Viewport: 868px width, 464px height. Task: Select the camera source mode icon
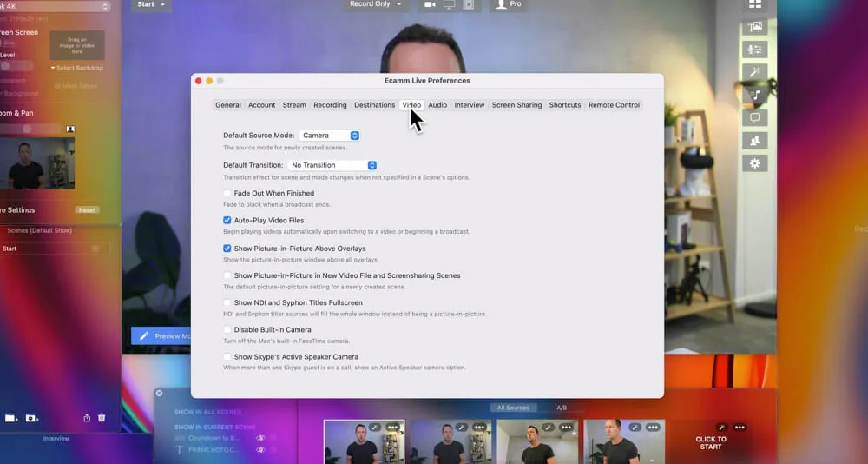(x=430, y=4)
